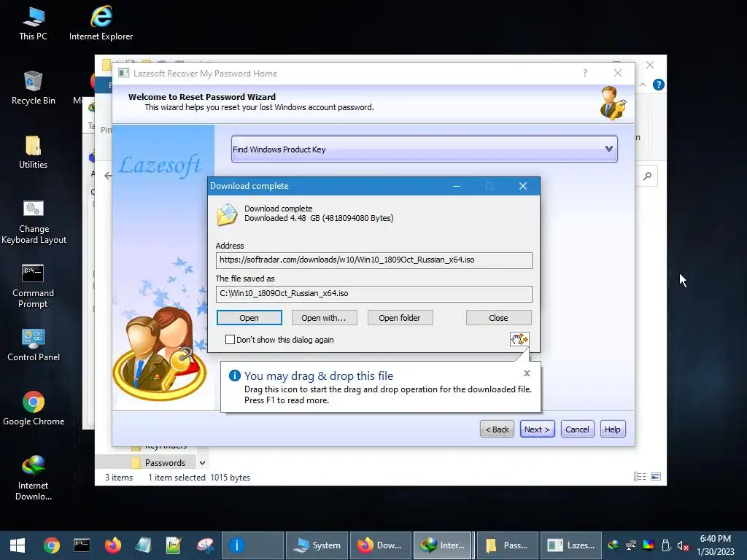Launch Firefox from pinned taskbar icon
Screen dimensions: 747x560
113,545
